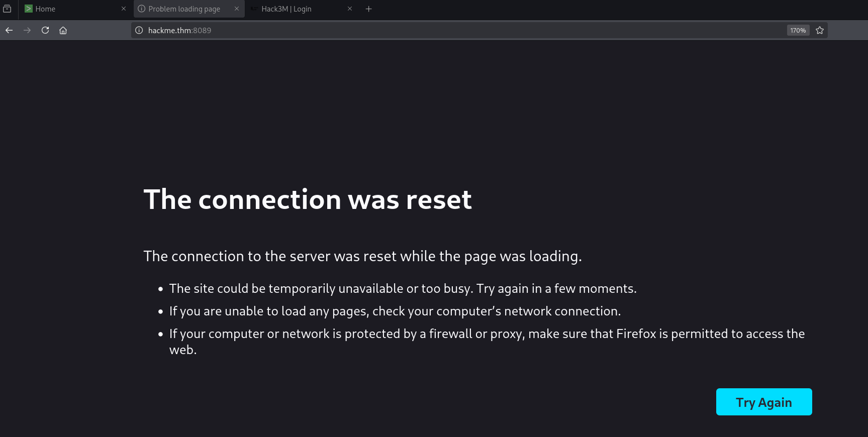
Task: Bookmark this page with the star
Action: pos(820,30)
